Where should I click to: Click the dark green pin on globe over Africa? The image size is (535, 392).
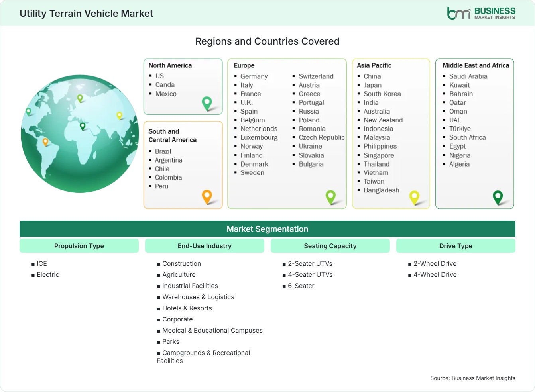click(83, 126)
